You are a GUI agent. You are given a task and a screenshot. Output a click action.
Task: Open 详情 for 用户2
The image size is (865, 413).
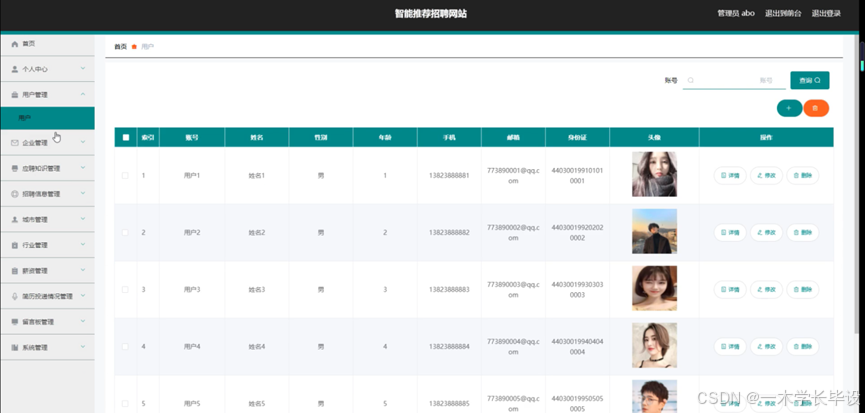tap(730, 233)
